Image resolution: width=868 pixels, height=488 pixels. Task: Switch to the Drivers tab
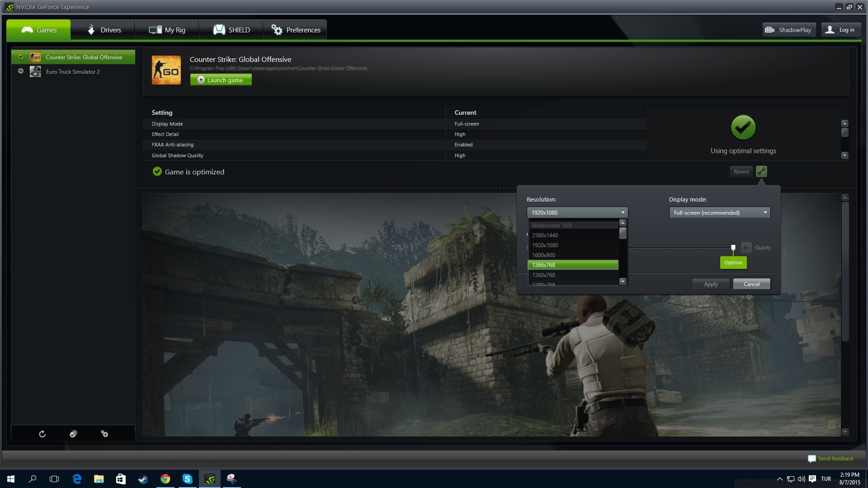point(103,30)
